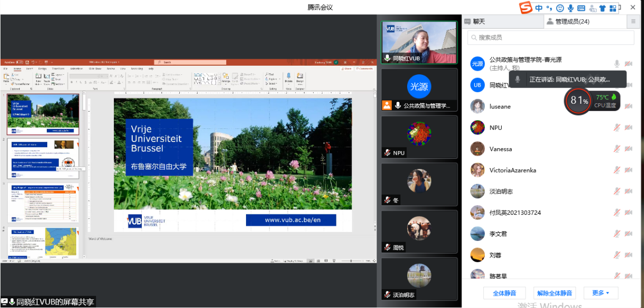
Task: Toggle microphone for host 曹光源
Action: pyautogui.click(x=617, y=64)
